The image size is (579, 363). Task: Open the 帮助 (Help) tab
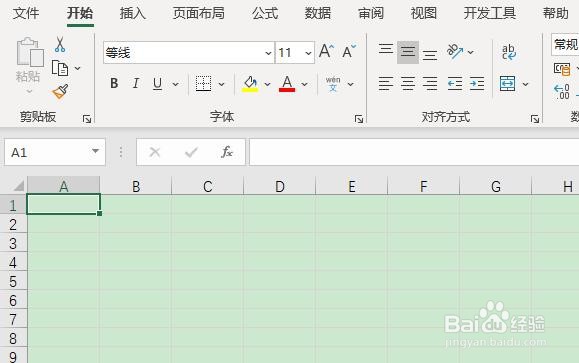point(555,13)
